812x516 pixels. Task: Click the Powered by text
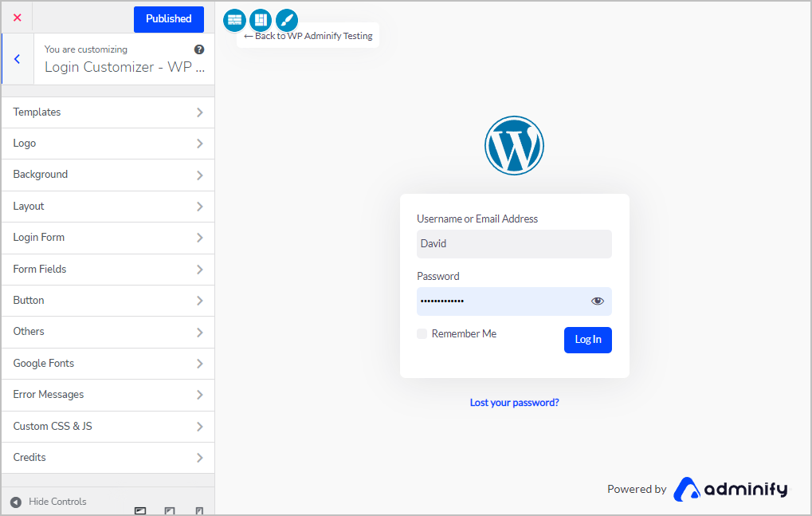click(x=637, y=489)
